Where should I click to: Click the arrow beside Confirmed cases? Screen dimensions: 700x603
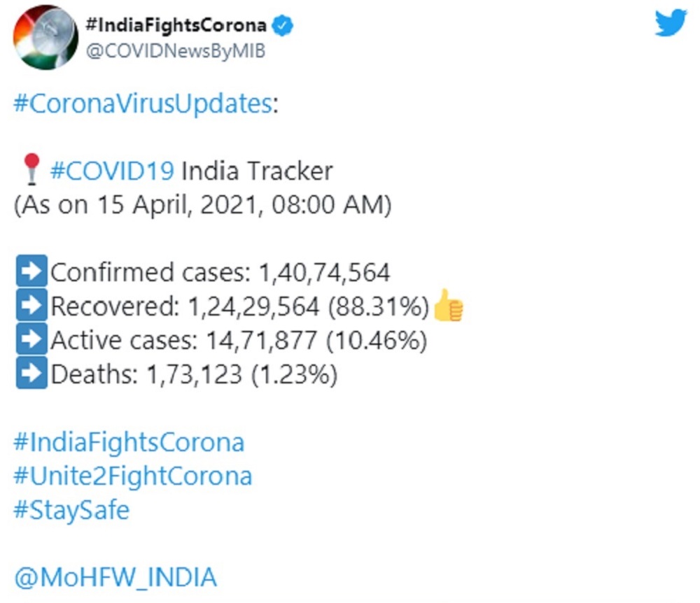[x=31, y=272]
